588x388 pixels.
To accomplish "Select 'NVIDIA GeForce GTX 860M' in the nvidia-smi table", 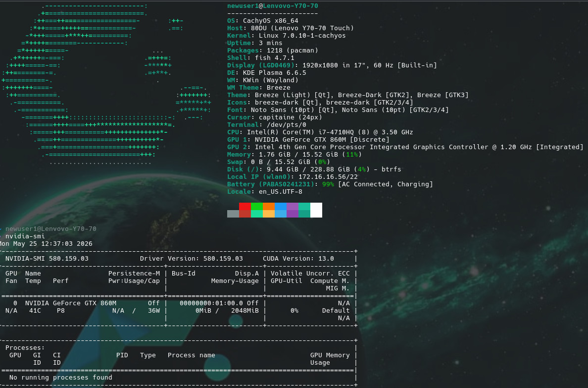I will point(70,303).
